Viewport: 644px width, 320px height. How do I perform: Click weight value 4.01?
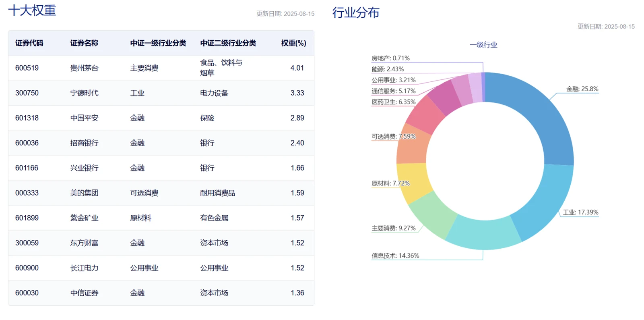tap(297, 68)
